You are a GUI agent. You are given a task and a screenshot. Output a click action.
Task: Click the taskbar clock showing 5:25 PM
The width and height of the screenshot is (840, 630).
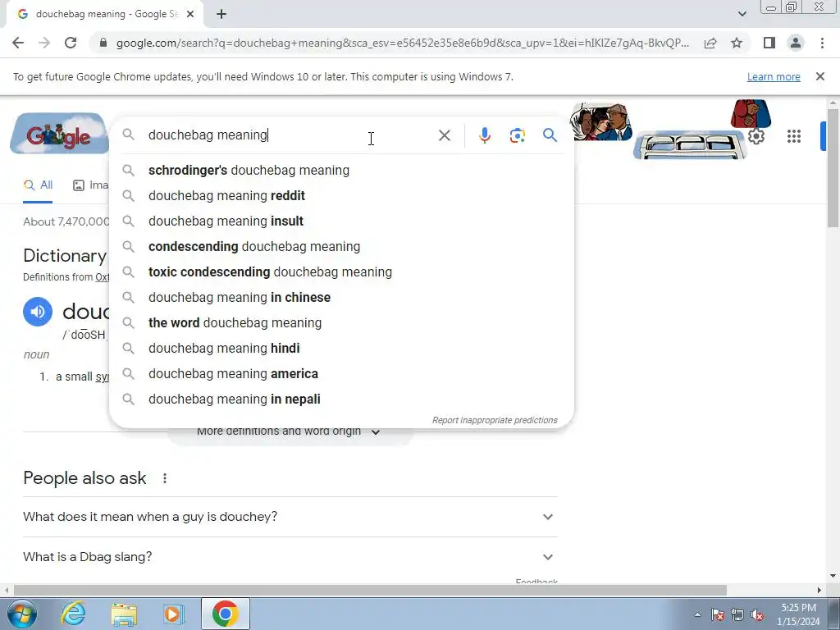coord(797,614)
